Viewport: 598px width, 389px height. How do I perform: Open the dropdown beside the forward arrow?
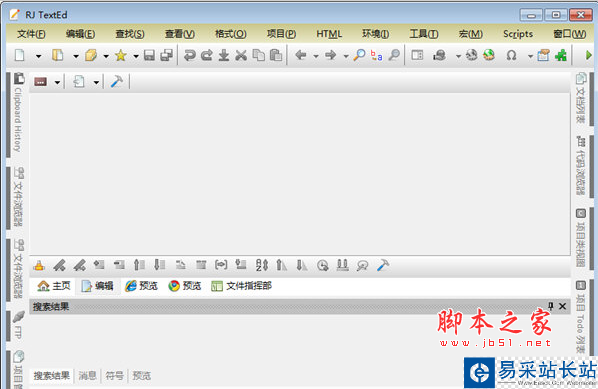click(346, 56)
